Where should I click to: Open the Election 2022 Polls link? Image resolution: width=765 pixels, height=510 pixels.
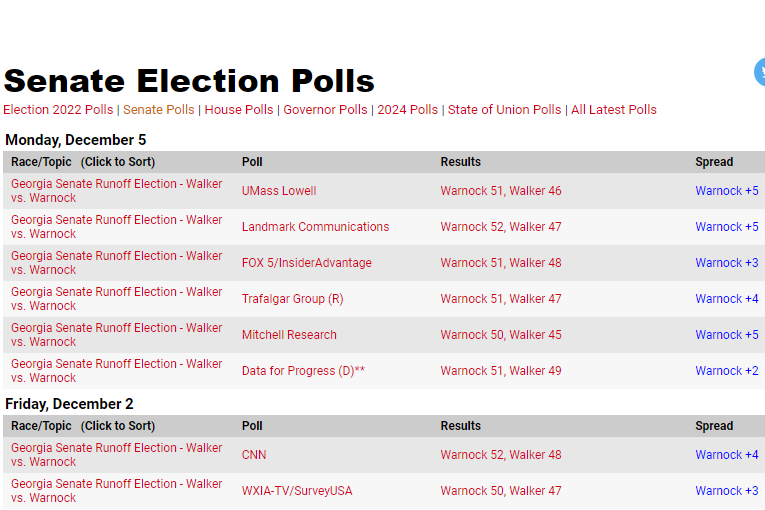pyautogui.click(x=58, y=110)
